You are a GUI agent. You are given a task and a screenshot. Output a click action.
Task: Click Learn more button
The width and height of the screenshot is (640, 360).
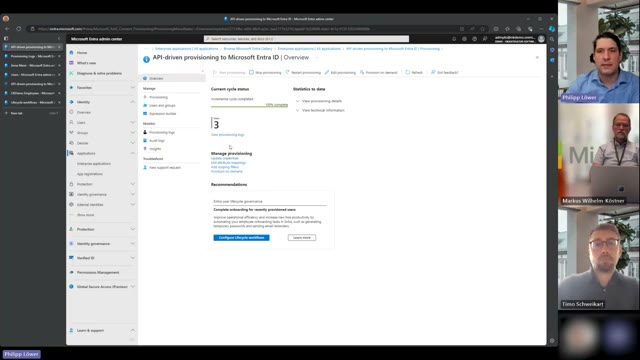[302, 238]
